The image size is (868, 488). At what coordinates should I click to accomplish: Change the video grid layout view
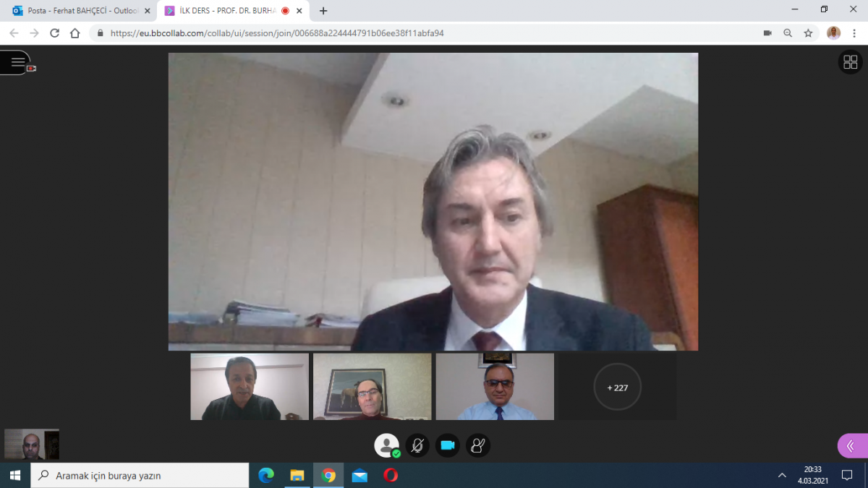pyautogui.click(x=851, y=62)
